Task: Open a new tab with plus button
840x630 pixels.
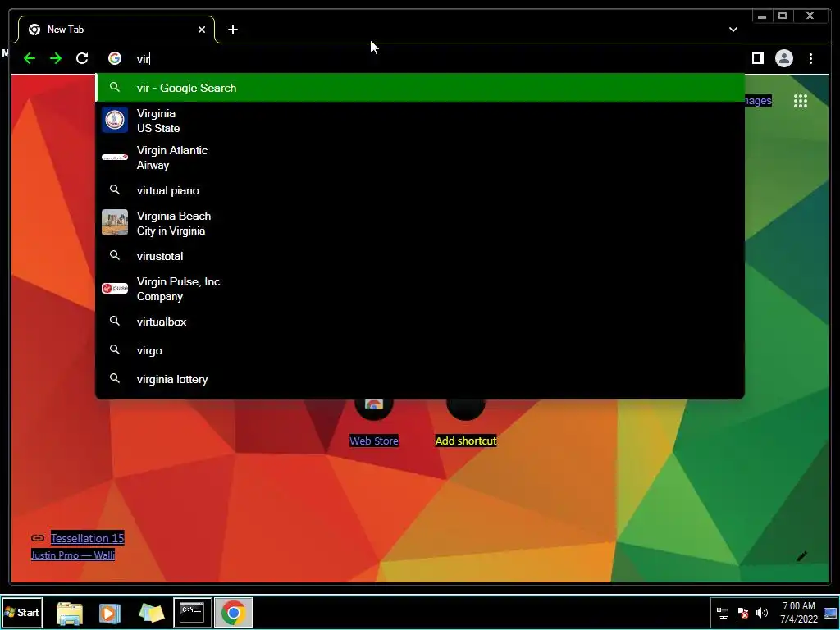Action: (232, 30)
